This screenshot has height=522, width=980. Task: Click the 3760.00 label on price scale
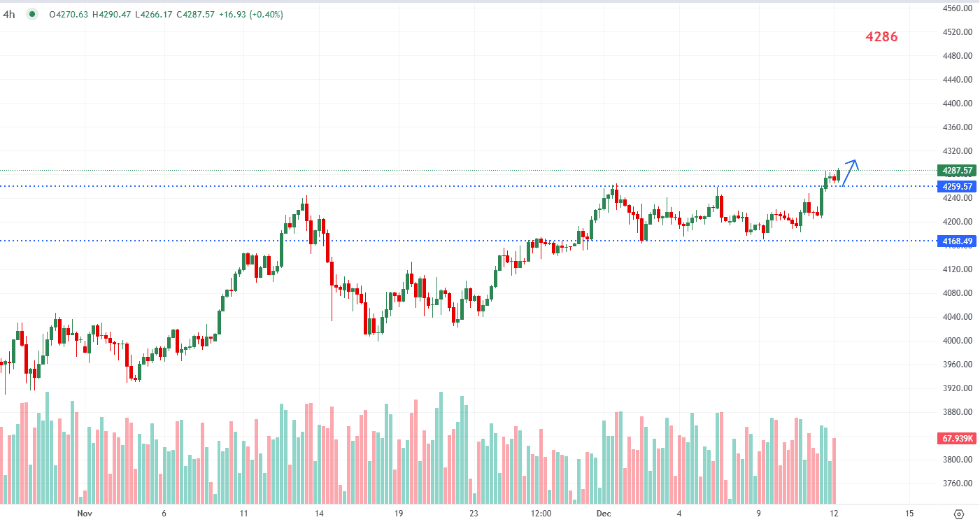tap(958, 484)
